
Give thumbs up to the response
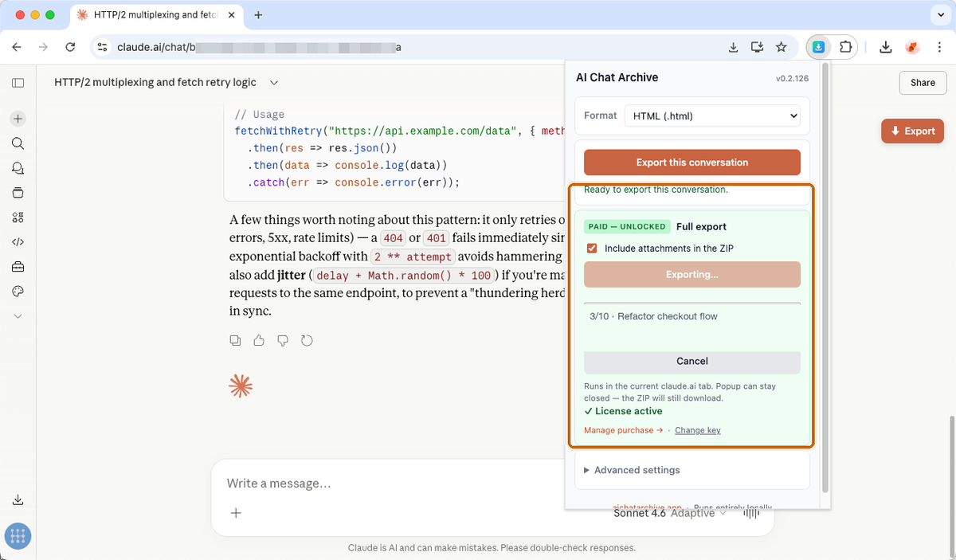259,341
